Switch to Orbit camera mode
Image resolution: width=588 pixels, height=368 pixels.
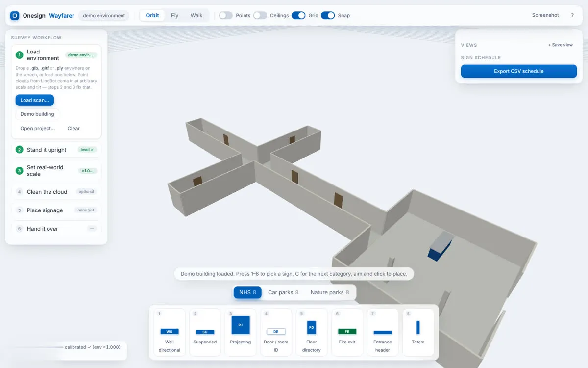[x=152, y=15]
